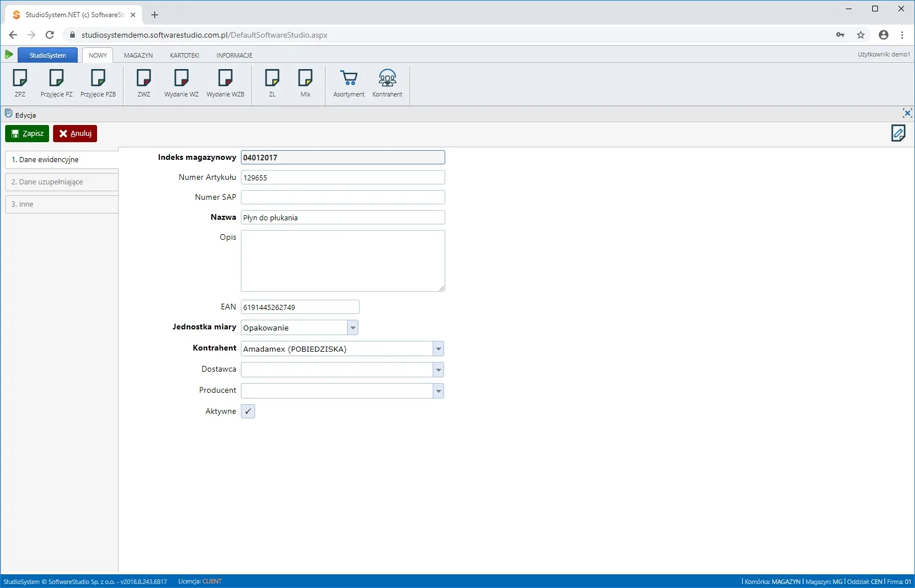Save the record with Zapisz
This screenshot has width=915, height=588.
click(x=27, y=134)
